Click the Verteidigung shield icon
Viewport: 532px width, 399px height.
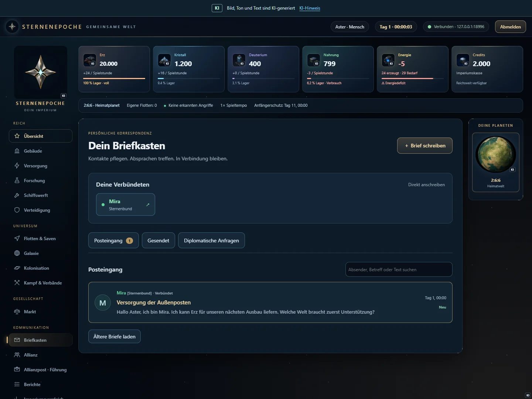pos(17,210)
